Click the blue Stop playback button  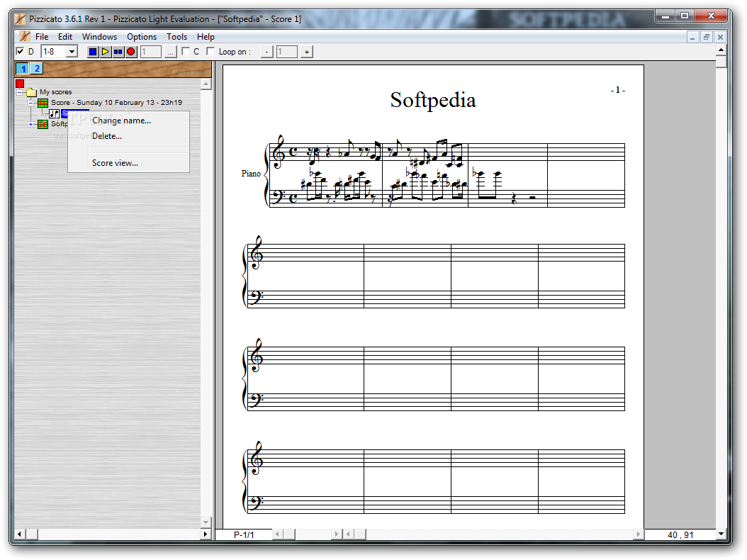(93, 52)
